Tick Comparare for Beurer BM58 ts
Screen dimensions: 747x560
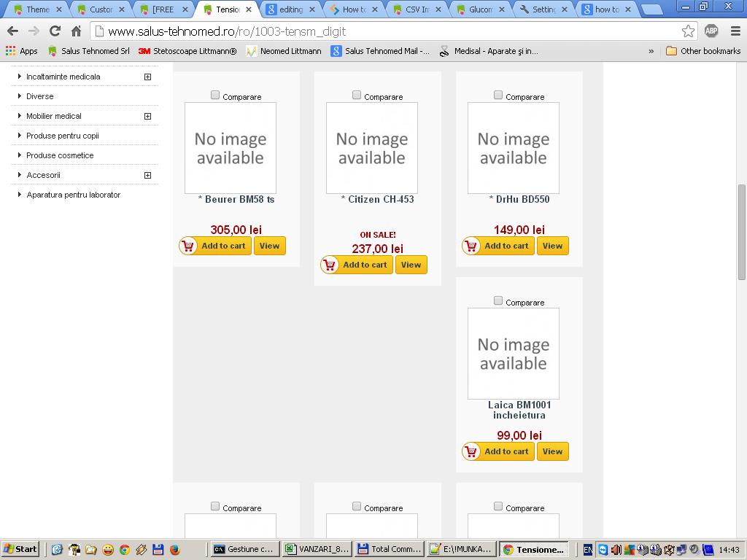pyautogui.click(x=215, y=96)
